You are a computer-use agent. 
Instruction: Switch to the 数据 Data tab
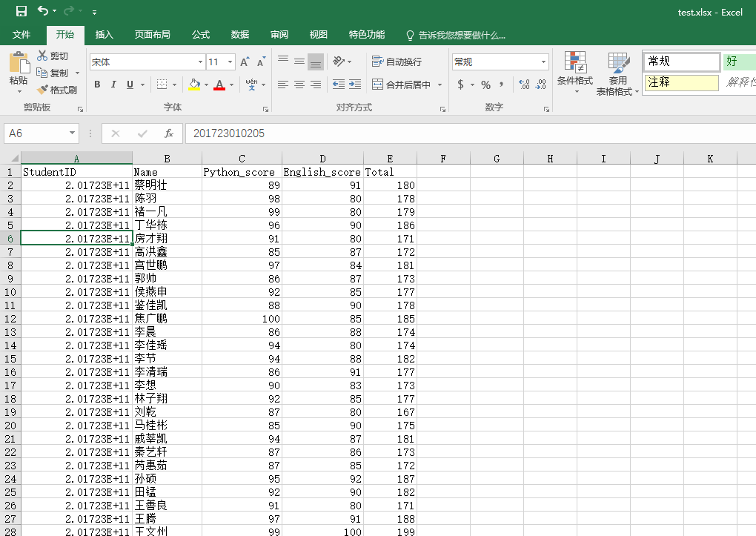239,35
